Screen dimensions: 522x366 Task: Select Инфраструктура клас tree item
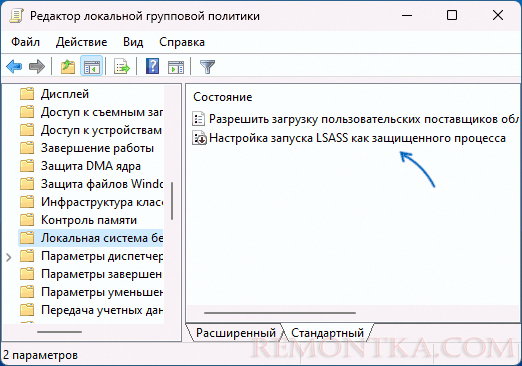[x=102, y=202]
